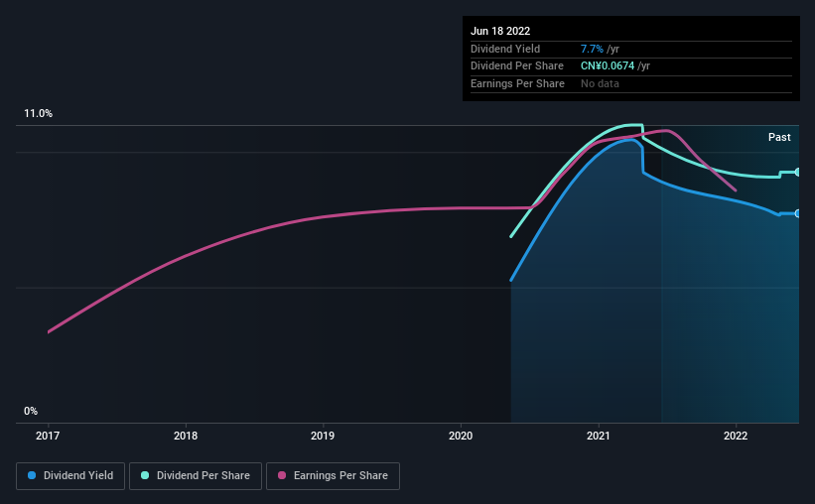Viewport: 815px width, 504px height.
Task: Click the teal Dividend Per Share legend dot
Action: (145, 475)
